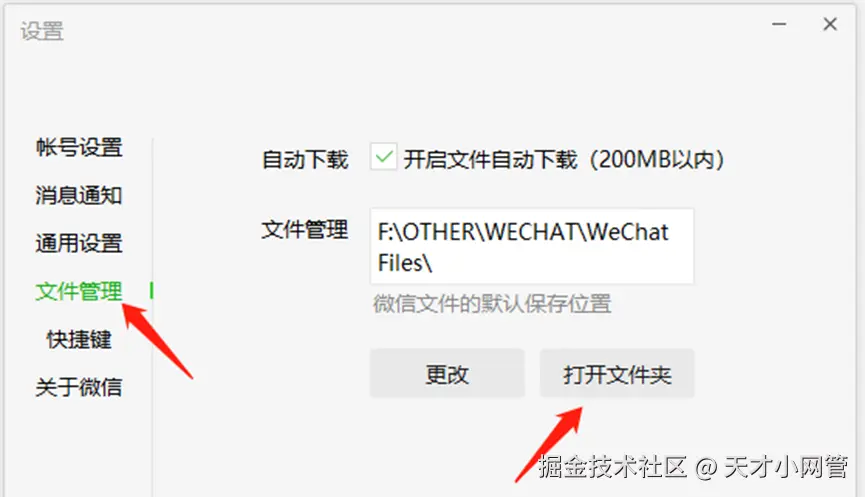Select 通用设置 in the sidebar
This screenshot has width=865, height=497.
point(79,243)
